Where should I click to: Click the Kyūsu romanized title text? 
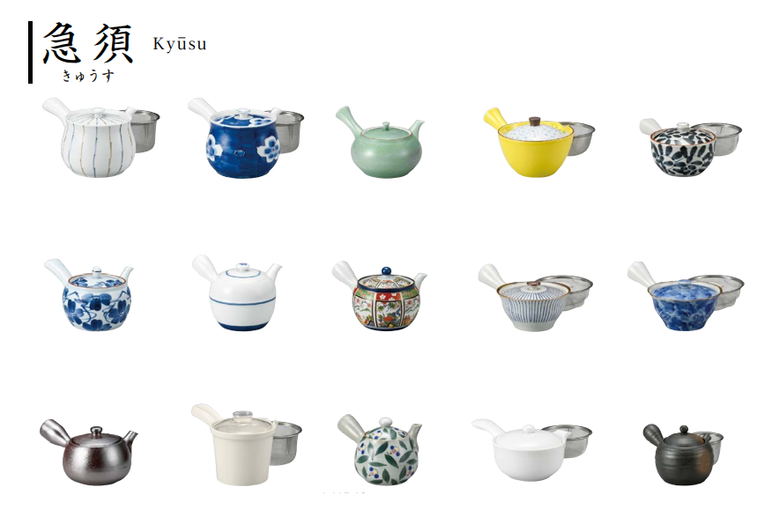tap(180, 44)
